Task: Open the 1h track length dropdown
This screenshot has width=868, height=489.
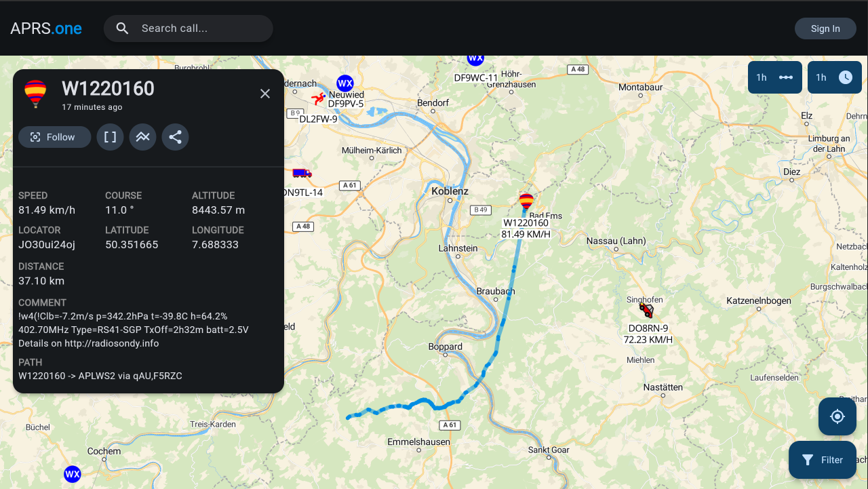Action: 774,77
